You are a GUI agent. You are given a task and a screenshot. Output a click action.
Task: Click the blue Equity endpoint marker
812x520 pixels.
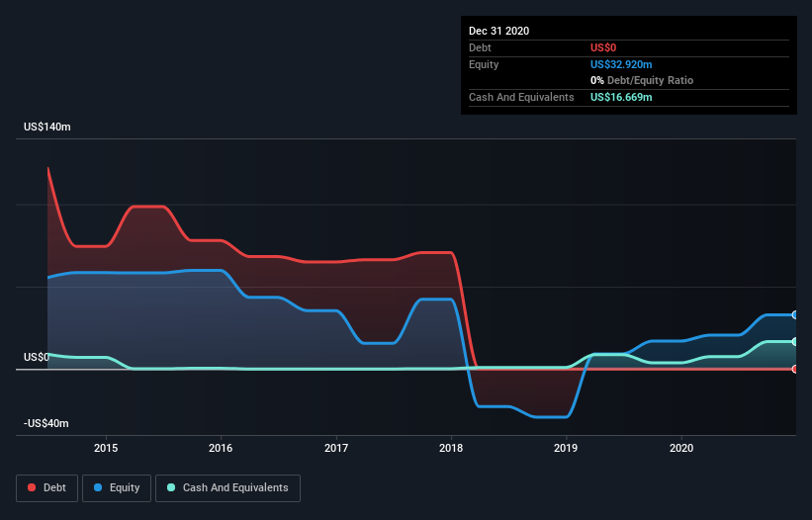click(x=795, y=314)
